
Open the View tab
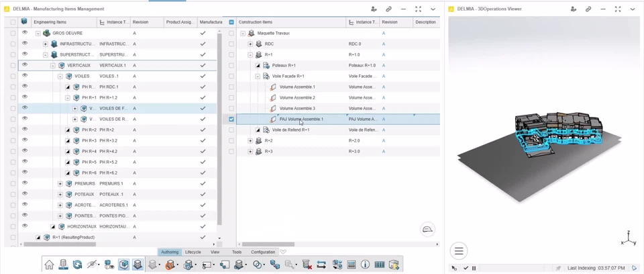pyautogui.click(x=215, y=252)
